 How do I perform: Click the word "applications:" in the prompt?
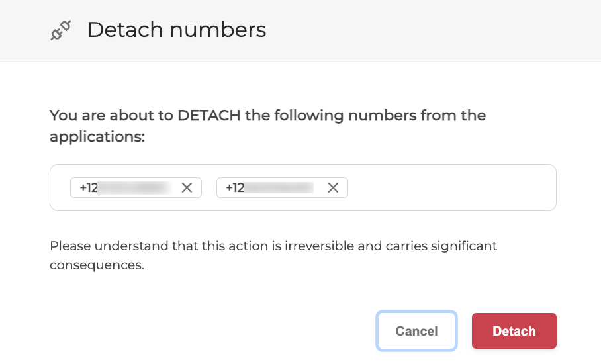pyautogui.click(x=97, y=137)
